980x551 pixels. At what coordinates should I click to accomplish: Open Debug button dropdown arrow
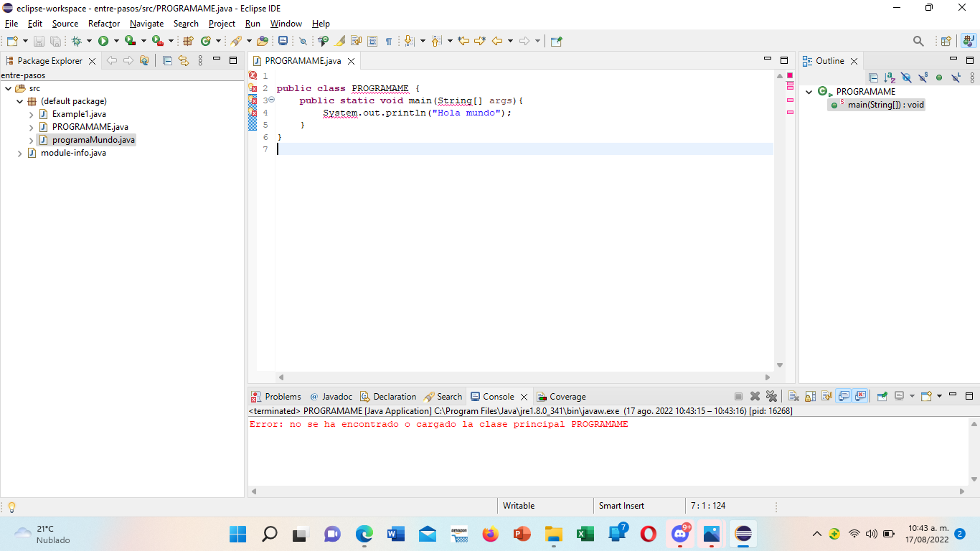coord(89,41)
